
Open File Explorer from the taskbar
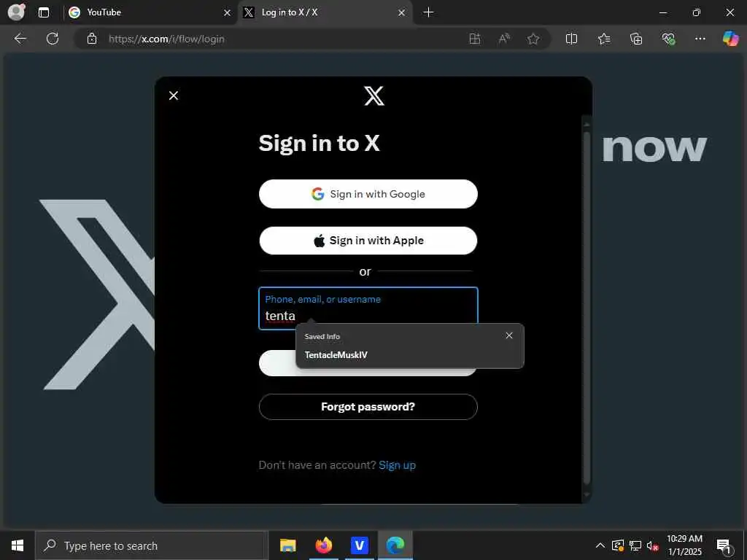click(287, 545)
